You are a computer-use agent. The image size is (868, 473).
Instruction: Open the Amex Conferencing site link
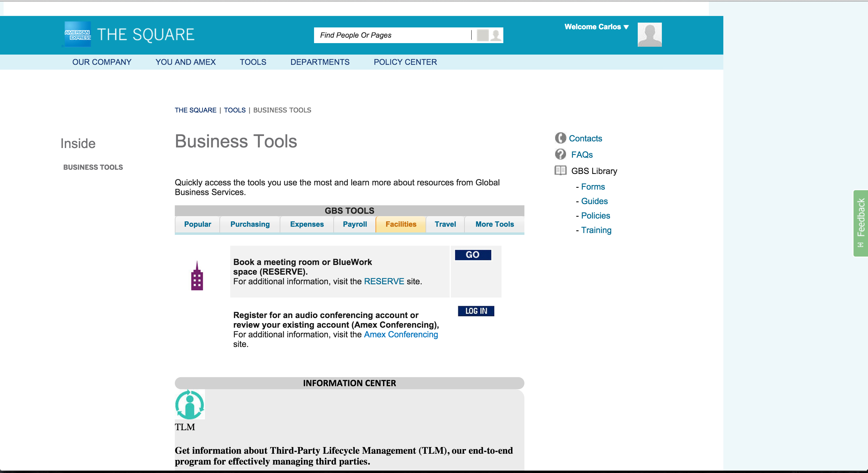click(x=401, y=334)
